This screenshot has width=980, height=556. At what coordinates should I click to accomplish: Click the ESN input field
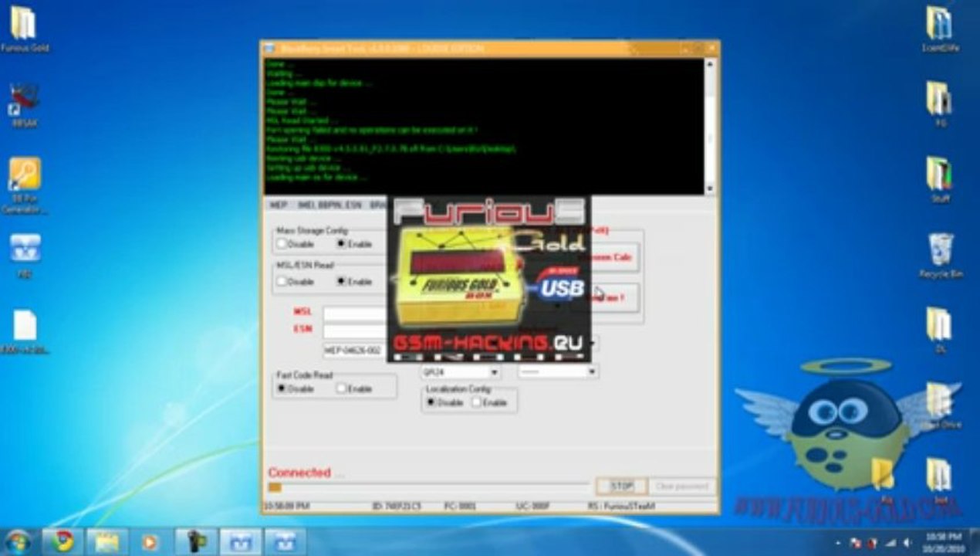[354, 331]
